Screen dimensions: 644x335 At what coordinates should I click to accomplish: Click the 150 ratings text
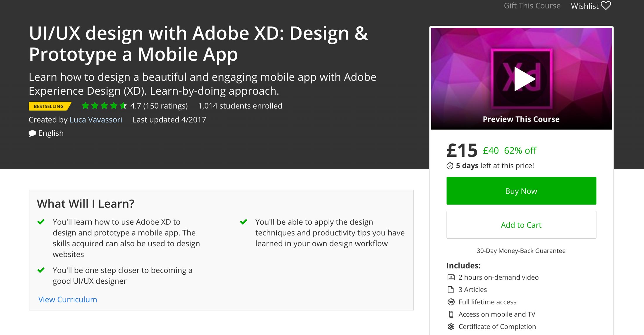point(165,106)
